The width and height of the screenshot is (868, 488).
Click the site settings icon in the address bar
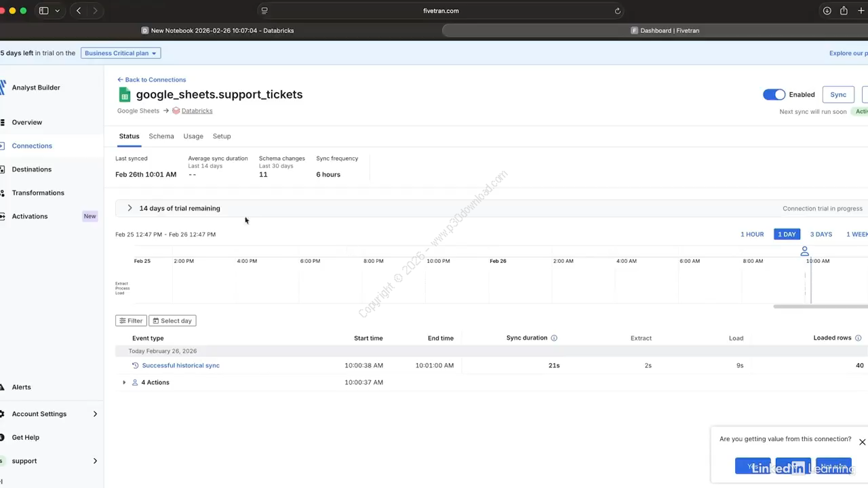(264, 11)
